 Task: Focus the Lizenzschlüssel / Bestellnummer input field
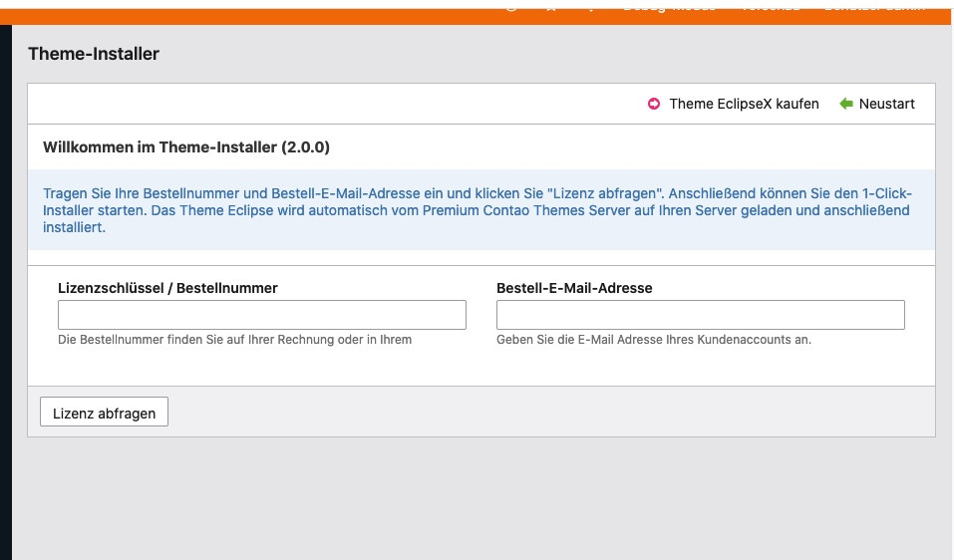tap(262, 315)
